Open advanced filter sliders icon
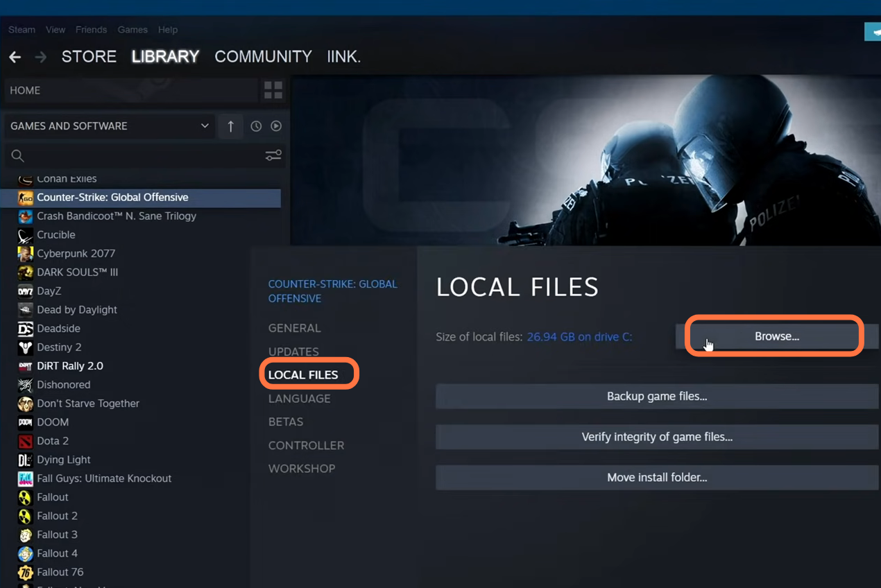Image resolution: width=881 pixels, height=588 pixels. [273, 156]
